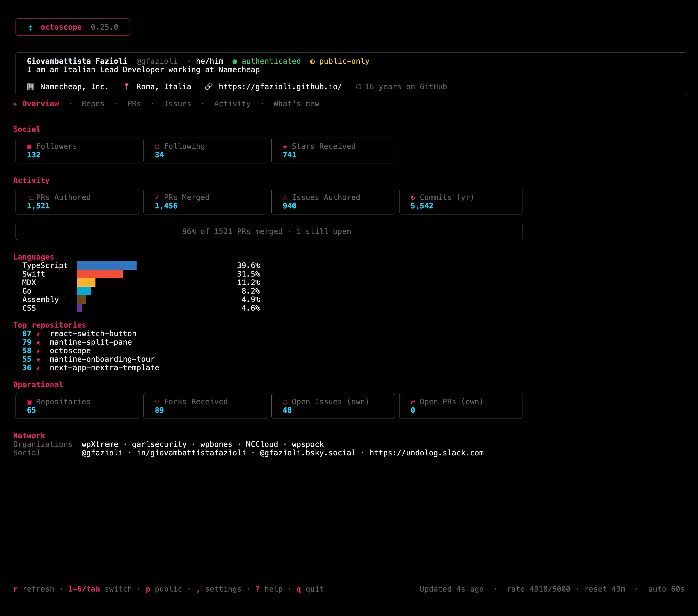This screenshot has height=616, width=698.
Task: Click the Open Issues (own) 48 card
Action: [x=333, y=406]
